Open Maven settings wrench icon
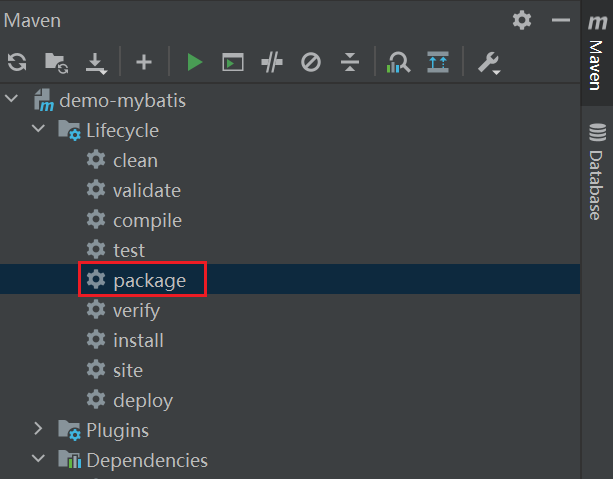613x479 pixels. coord(488,63)
